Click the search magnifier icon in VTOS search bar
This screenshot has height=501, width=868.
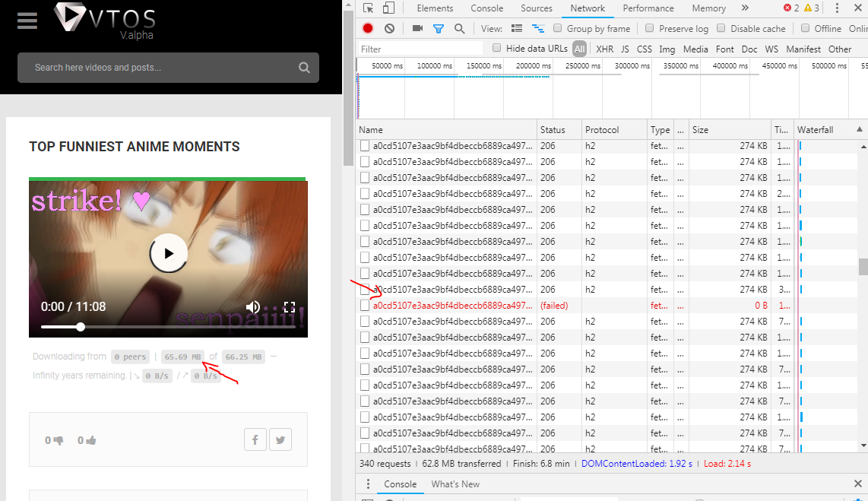pyautogui.click(x=304, y=68)
